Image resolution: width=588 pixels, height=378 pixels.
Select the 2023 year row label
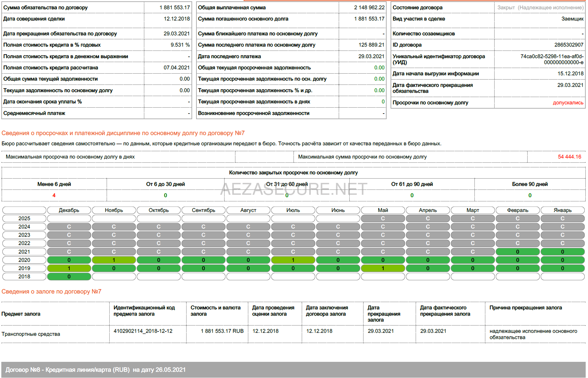tap(24, 235)
